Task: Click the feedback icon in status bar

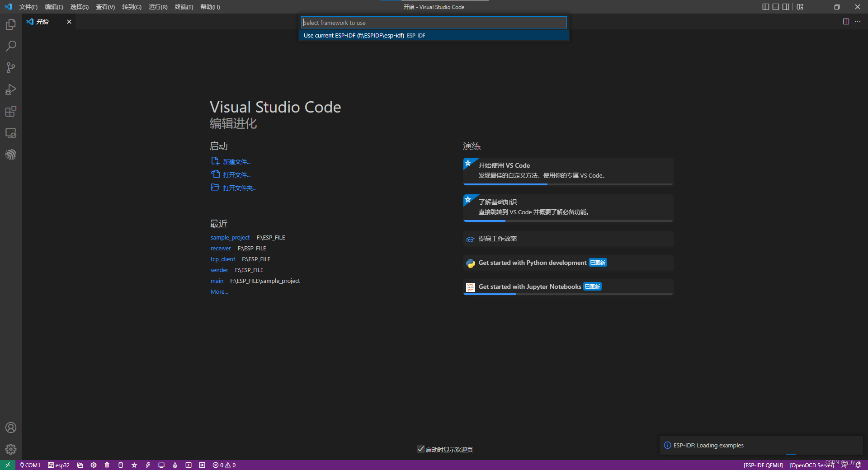Action: 844,465
